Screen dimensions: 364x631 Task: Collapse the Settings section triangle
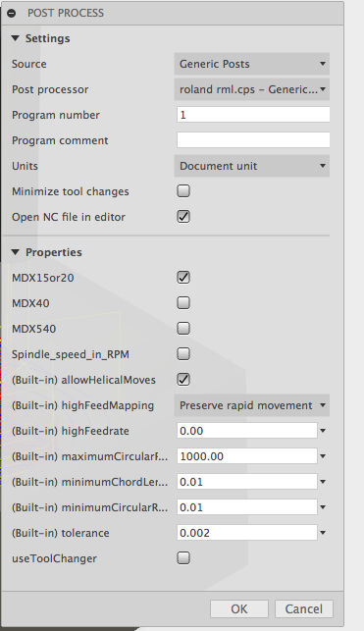point(16,38)
